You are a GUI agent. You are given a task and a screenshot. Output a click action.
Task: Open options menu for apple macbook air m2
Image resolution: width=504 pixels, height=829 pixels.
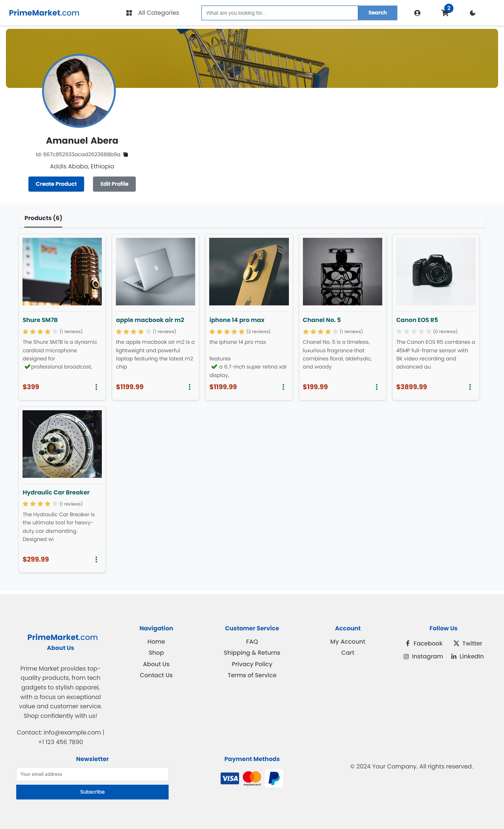(190, 387)
